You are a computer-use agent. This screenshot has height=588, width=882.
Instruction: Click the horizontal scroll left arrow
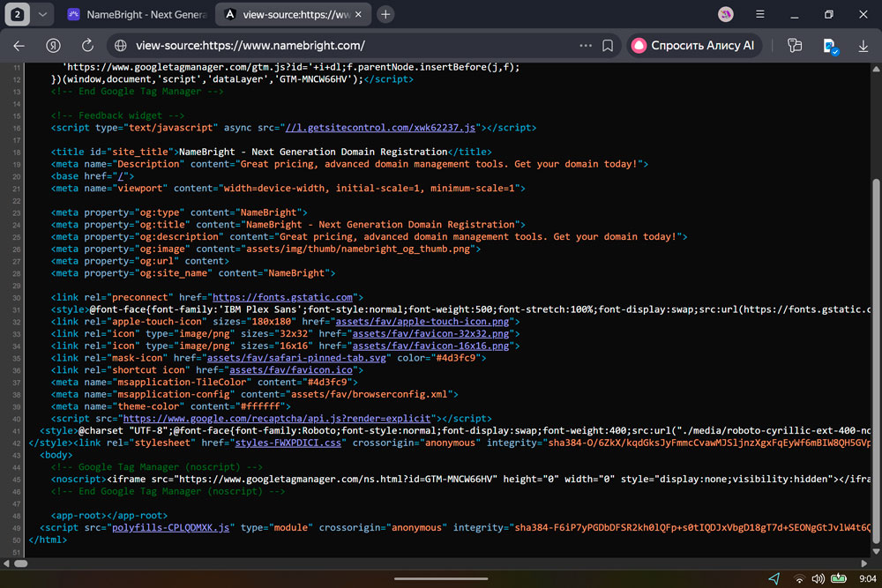6,563
